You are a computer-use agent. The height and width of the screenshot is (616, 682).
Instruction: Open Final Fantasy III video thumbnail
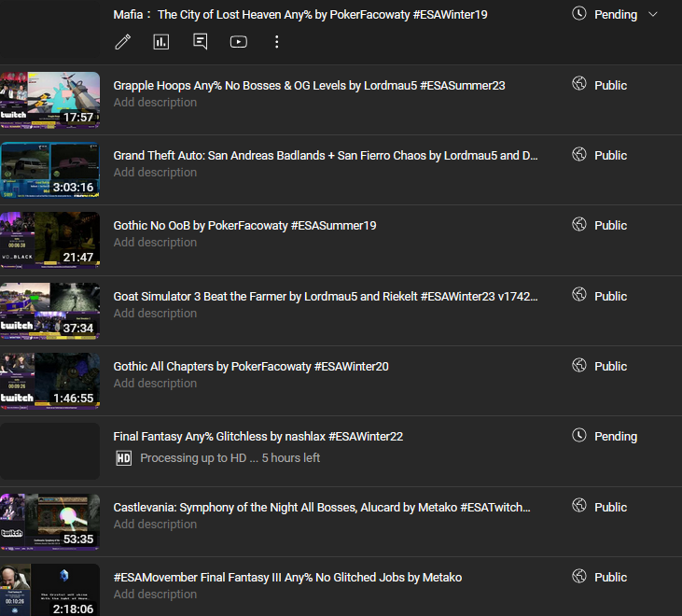pyautogui.click(x=50, y=590)
